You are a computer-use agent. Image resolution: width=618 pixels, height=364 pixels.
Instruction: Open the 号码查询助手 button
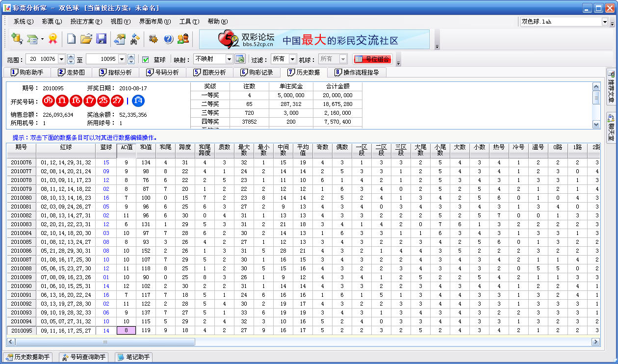83,357
